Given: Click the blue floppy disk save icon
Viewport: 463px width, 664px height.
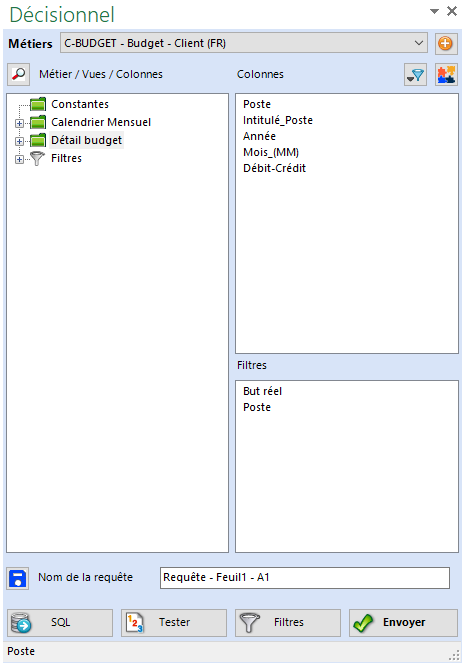Looking at the screenshot, I should (18, 578).
